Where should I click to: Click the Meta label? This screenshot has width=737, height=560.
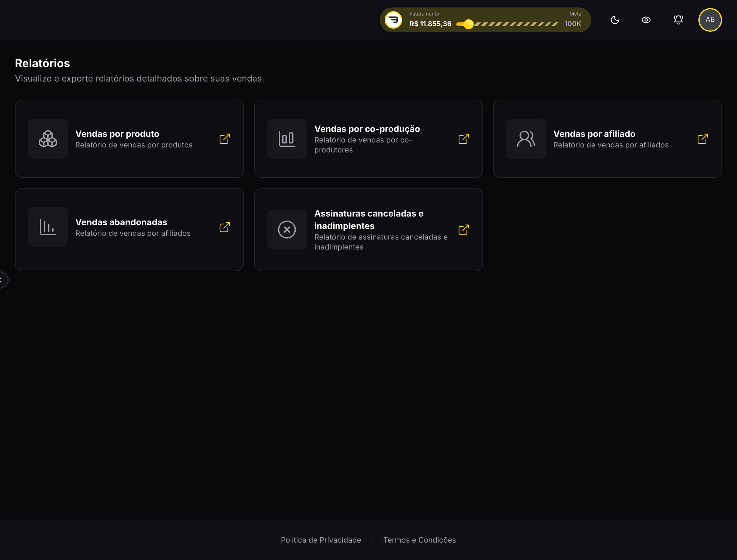[575, 14]
